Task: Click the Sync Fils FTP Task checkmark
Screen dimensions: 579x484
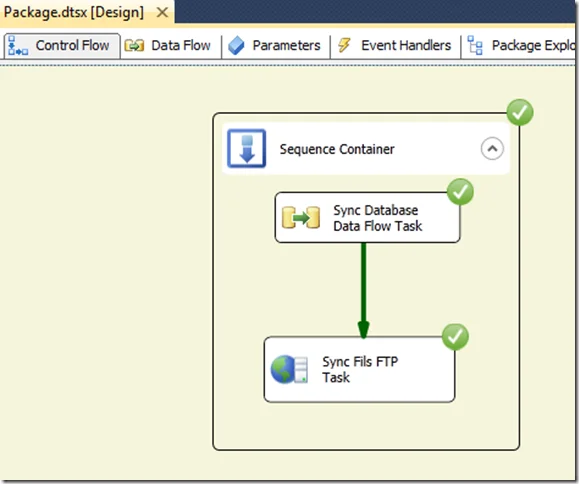Action: tap(455, 337)
